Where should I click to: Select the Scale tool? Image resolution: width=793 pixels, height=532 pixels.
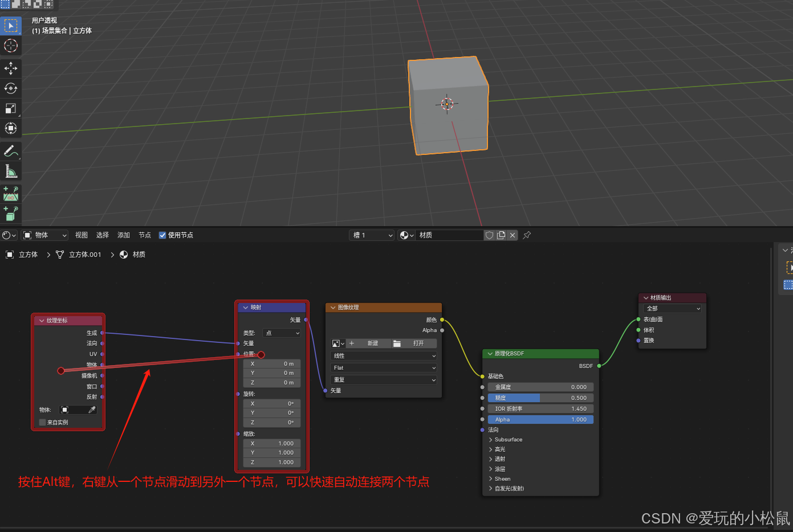[x=11, y=108]
